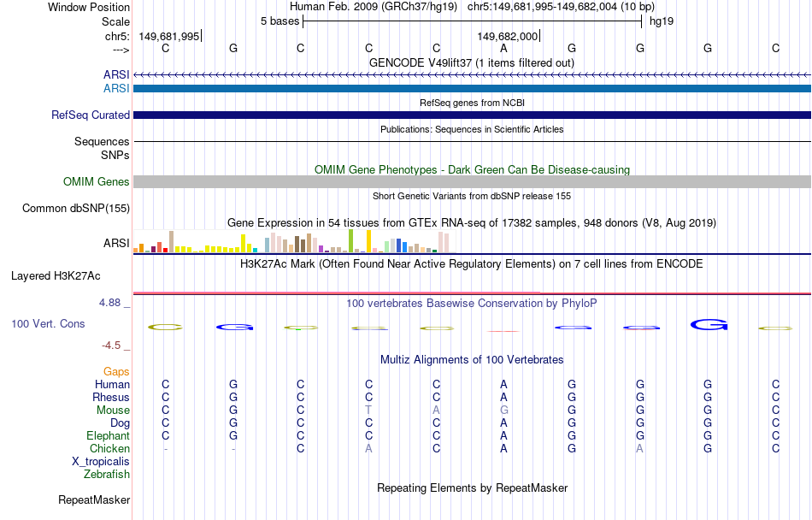Select the Scale track label
Image resolution: width=812 pixels, height=520 pixels.
tap(115, 21)
